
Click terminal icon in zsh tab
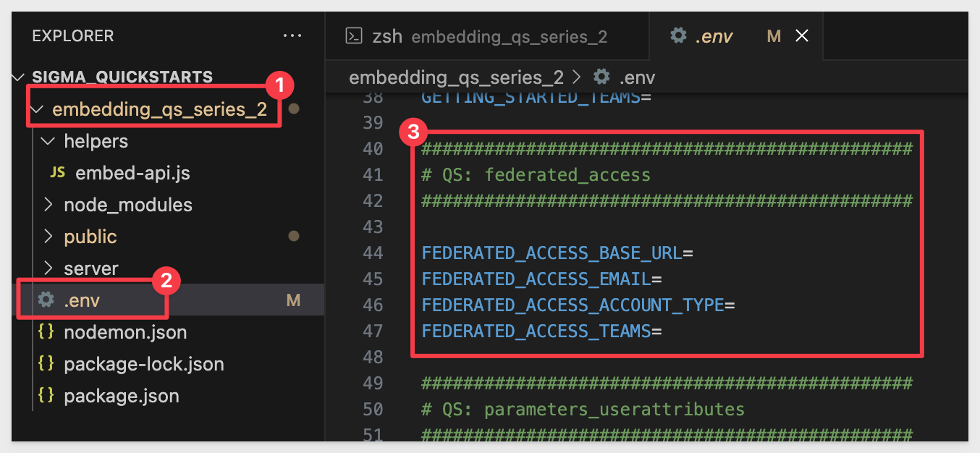(x=353, y=36)
